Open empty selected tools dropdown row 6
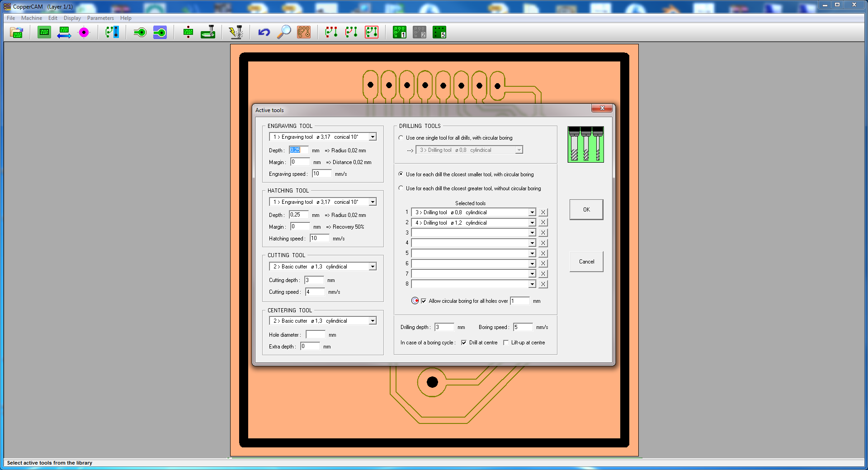 [x=532, y=263]
